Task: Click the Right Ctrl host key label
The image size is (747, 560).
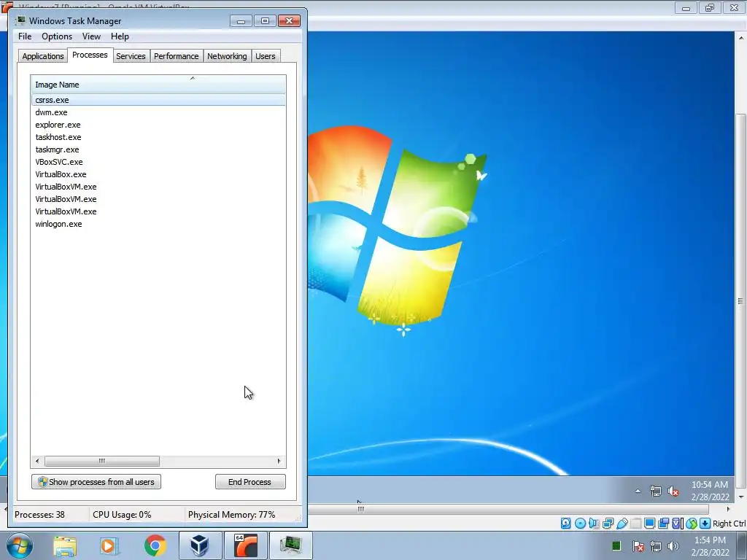Action: [x=729, y=524]
